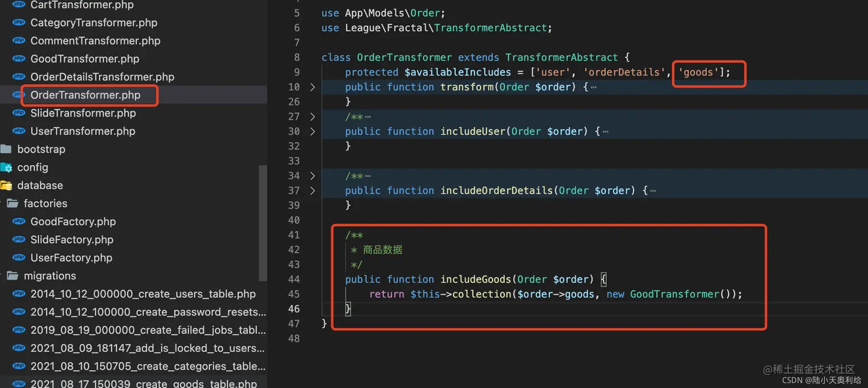This screenshot has width=868, height=388.
Task: Click 'goods' string in availableIncludes array
Action: point(699,72)
